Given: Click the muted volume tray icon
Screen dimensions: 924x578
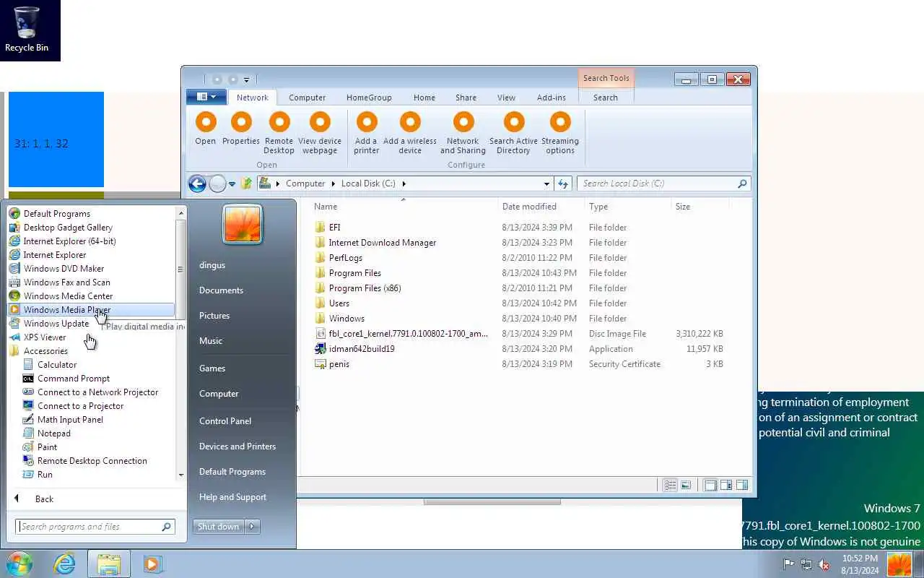Looking at the screenshot, I should point(824,564).
